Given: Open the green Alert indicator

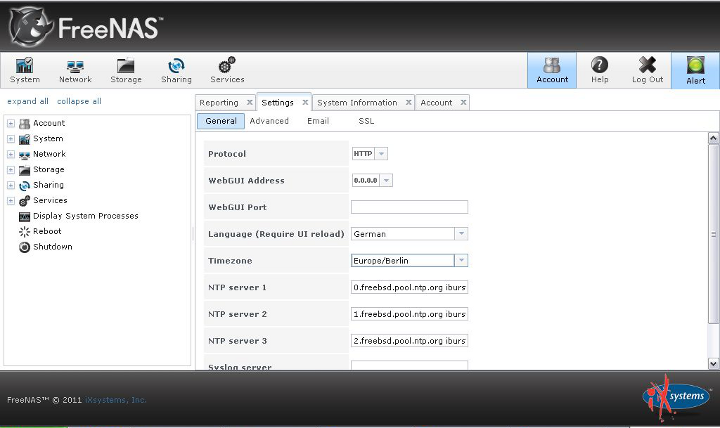Looking at the screenshot, I should click(695, 70).
